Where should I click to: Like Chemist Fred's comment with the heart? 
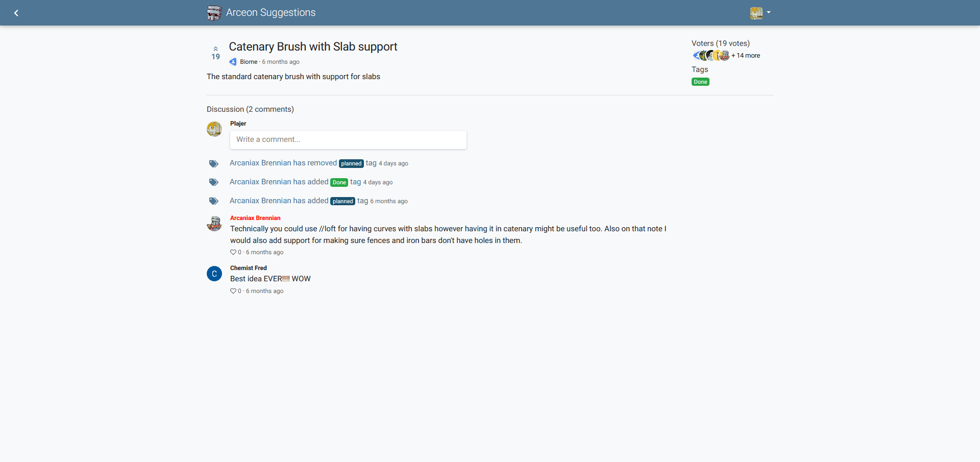tap(233, 291)
